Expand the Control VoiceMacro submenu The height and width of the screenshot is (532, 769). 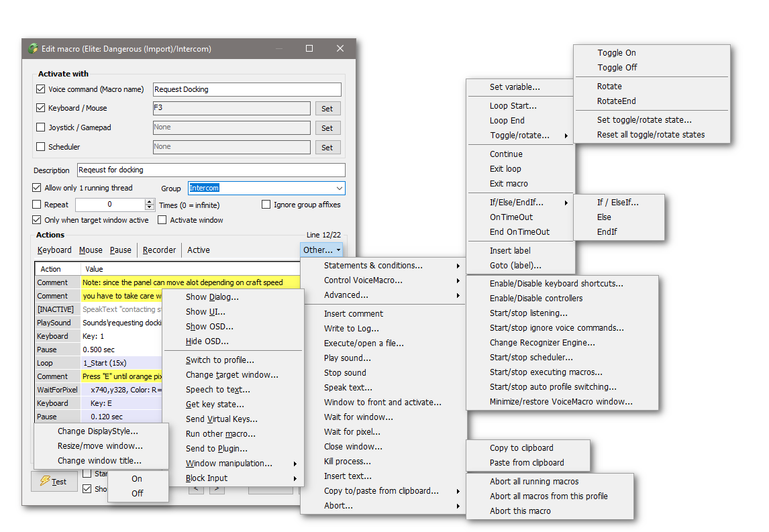coord(382,280)
